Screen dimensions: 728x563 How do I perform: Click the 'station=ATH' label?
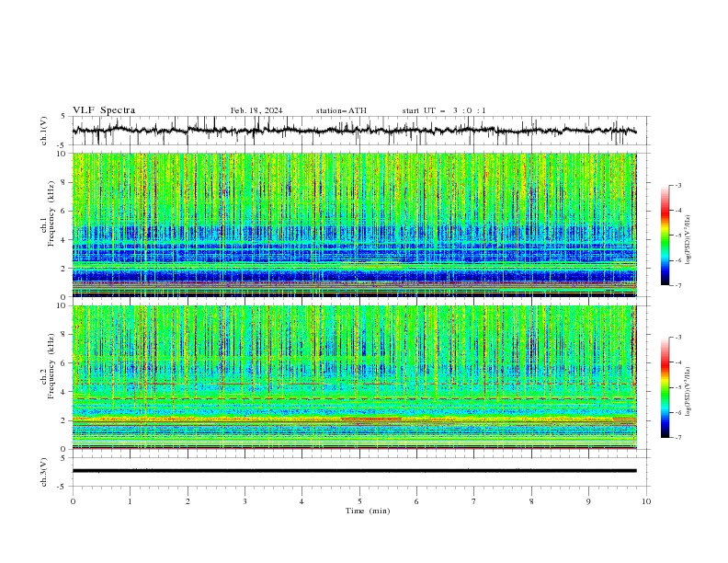tap(341, 110)
